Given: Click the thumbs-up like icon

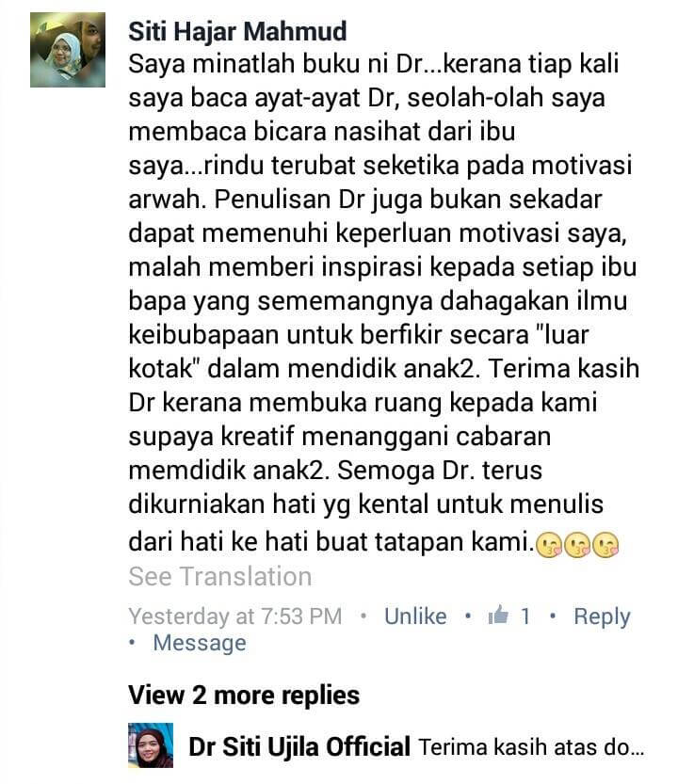Looking at the screenshot, I should point(498,615).
